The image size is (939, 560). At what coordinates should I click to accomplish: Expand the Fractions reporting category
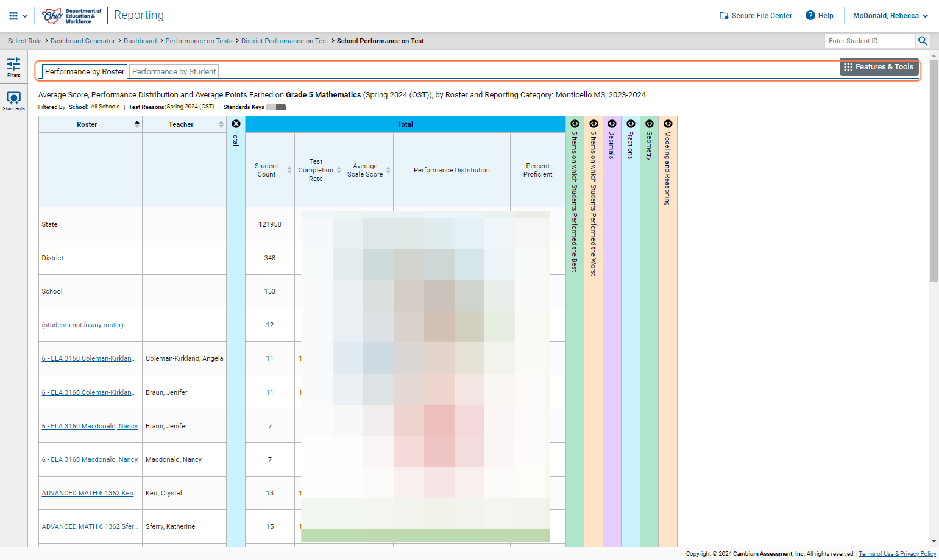pos(631,124)
